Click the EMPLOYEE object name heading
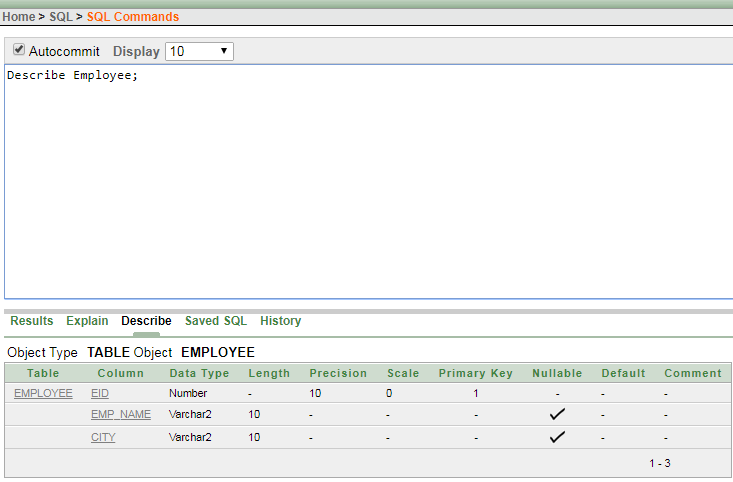Image resolution: width=733 pixels, height=482 pixels. pos(218,352)
